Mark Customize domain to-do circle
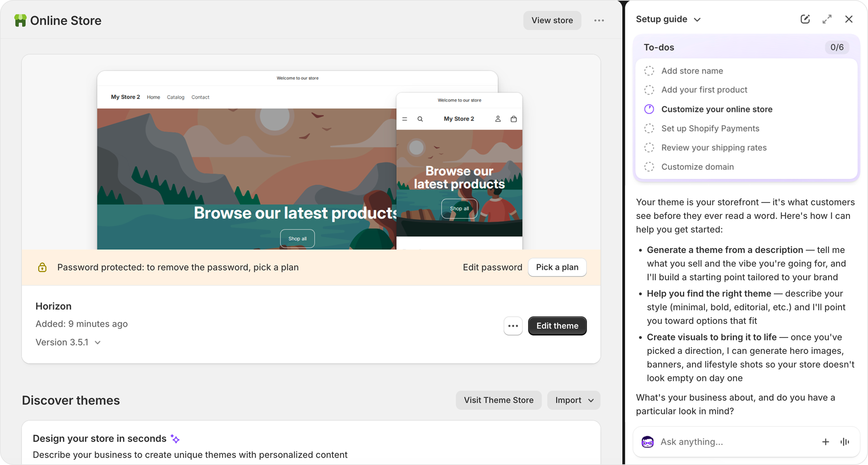 pos(649,167)
